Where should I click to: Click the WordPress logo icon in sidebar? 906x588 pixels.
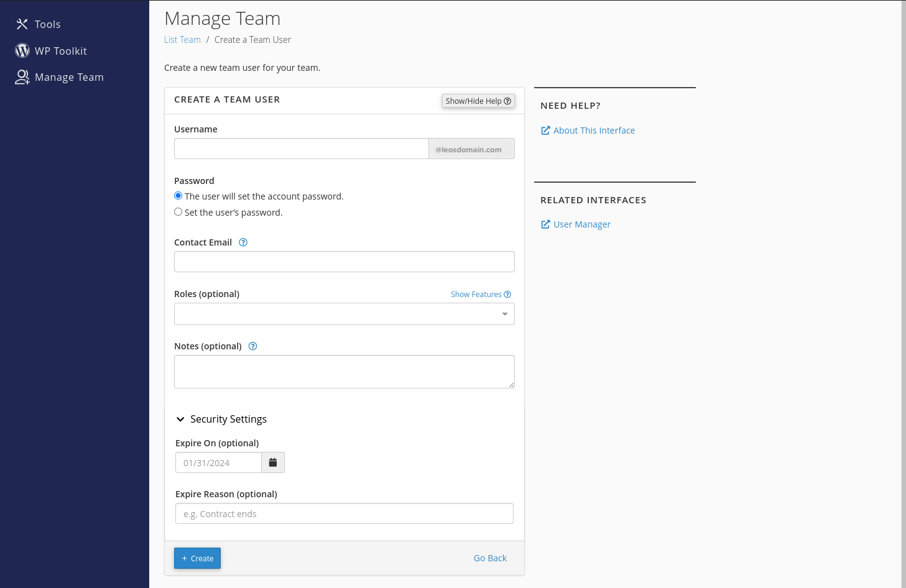22,51
